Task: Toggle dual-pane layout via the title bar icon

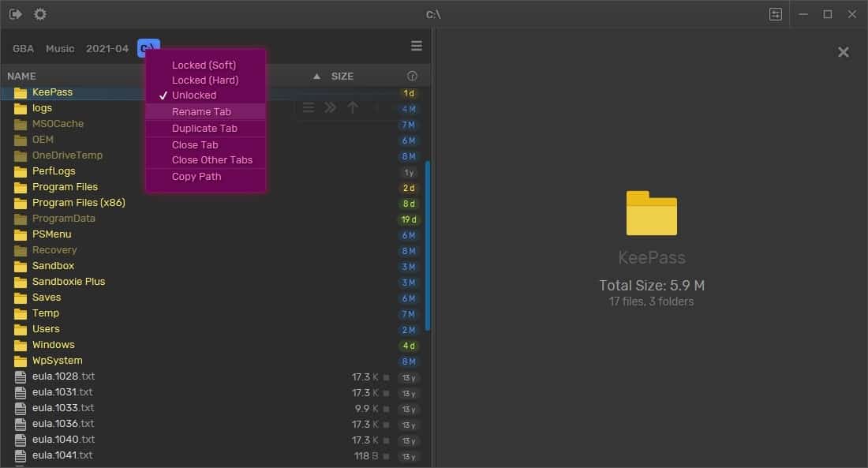Action: coord(776,13)
